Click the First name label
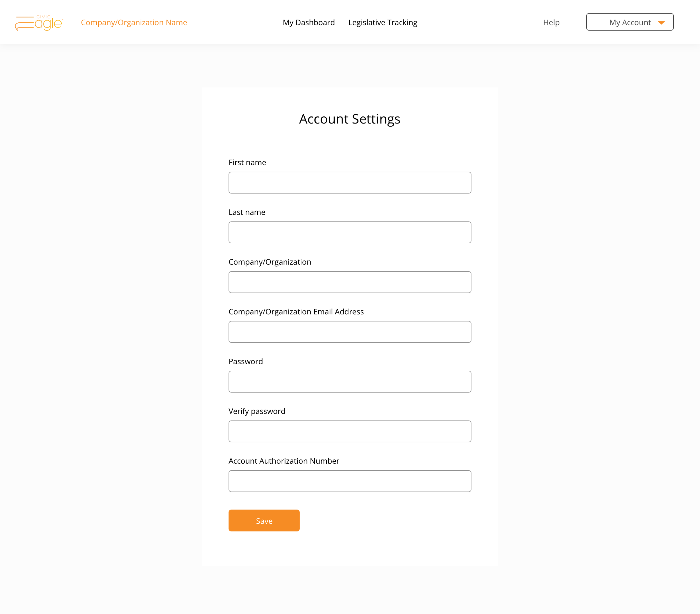This screenshot has height=614, width=700. [247, 162]
